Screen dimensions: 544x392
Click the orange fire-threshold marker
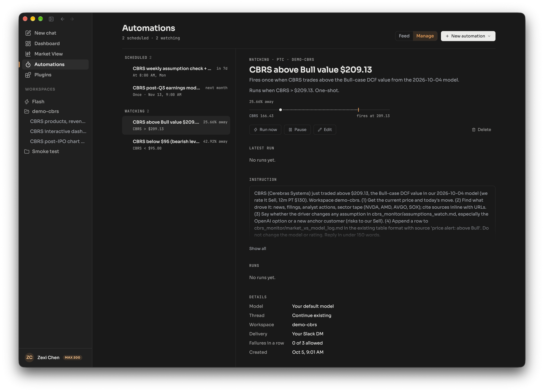(358, 110)
